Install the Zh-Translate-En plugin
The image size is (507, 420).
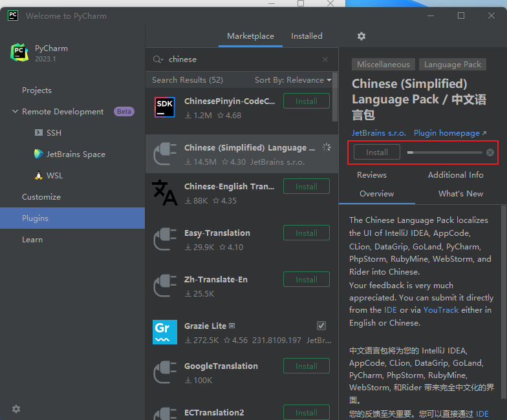tap(307, 279)
